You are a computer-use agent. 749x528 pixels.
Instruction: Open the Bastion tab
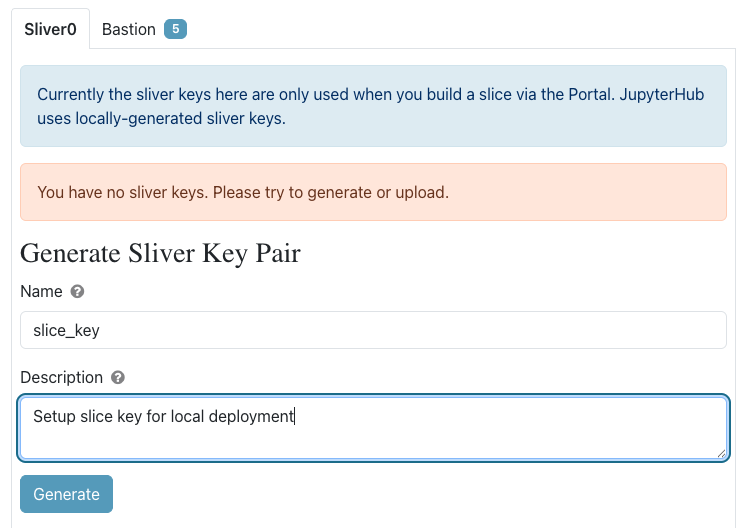click(129, 29)
